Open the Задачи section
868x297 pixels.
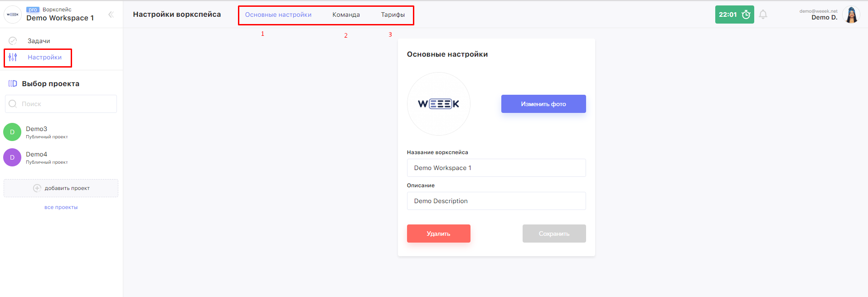coord(39,41)
